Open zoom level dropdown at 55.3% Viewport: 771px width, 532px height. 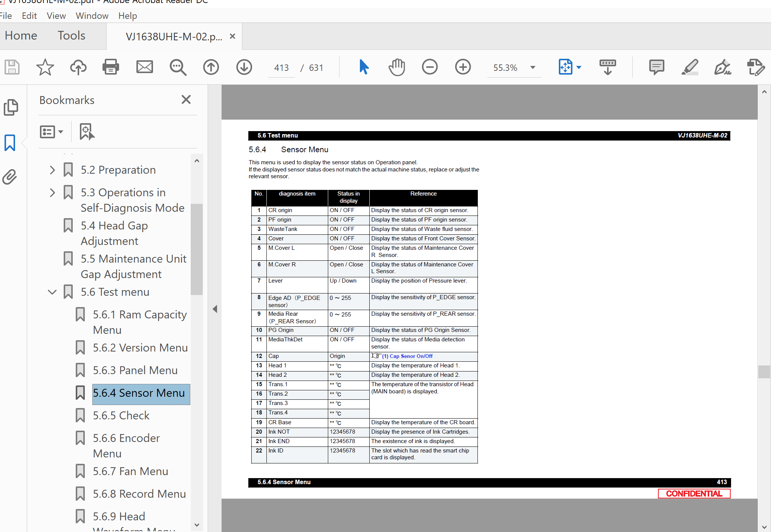(533, 67)
